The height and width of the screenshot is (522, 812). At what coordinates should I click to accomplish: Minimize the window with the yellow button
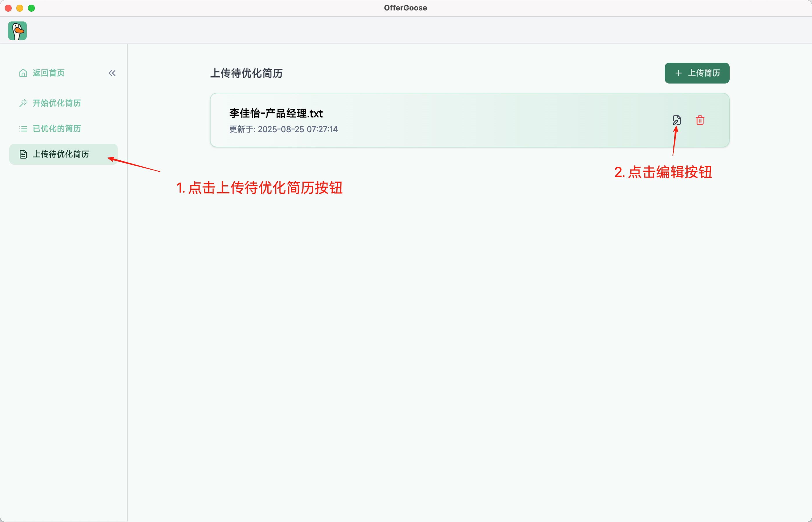(20, 8)
